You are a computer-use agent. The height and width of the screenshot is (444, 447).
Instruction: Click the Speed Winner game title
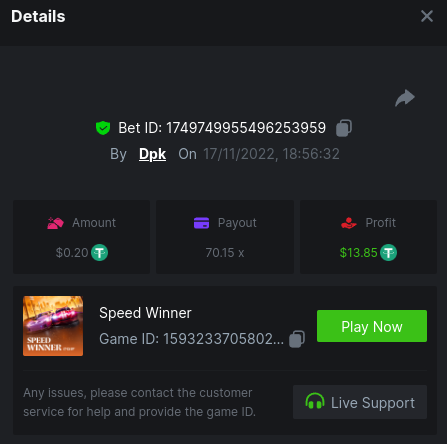coord(145,313)
